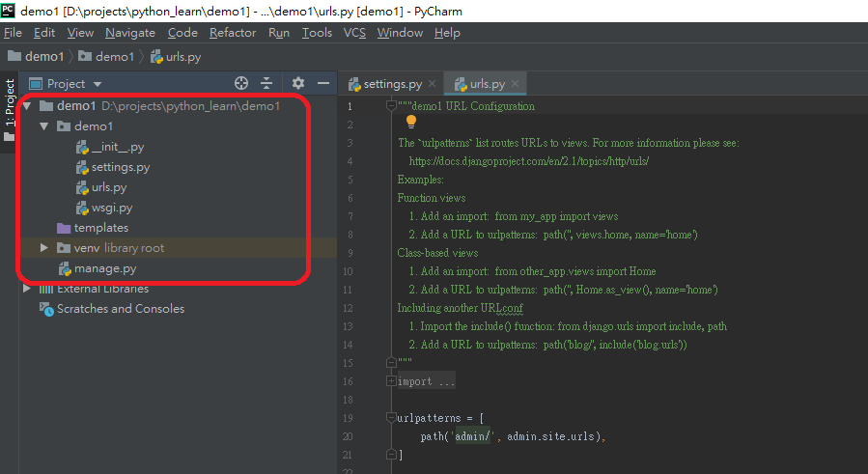Open the Refactor menu
The height and width of the screenshot is (474, 868).
tap(233, 33)
